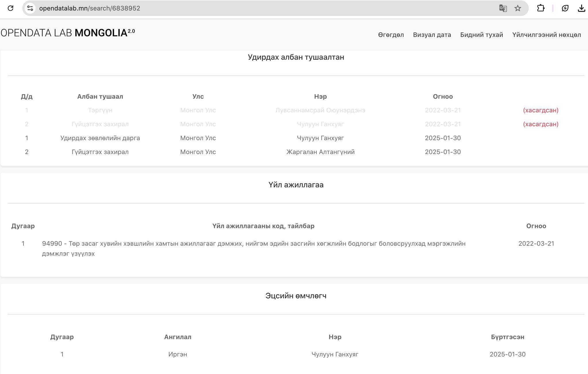
Task: Click the first red (хасагдсан) label
Action: tap(540, 110)
